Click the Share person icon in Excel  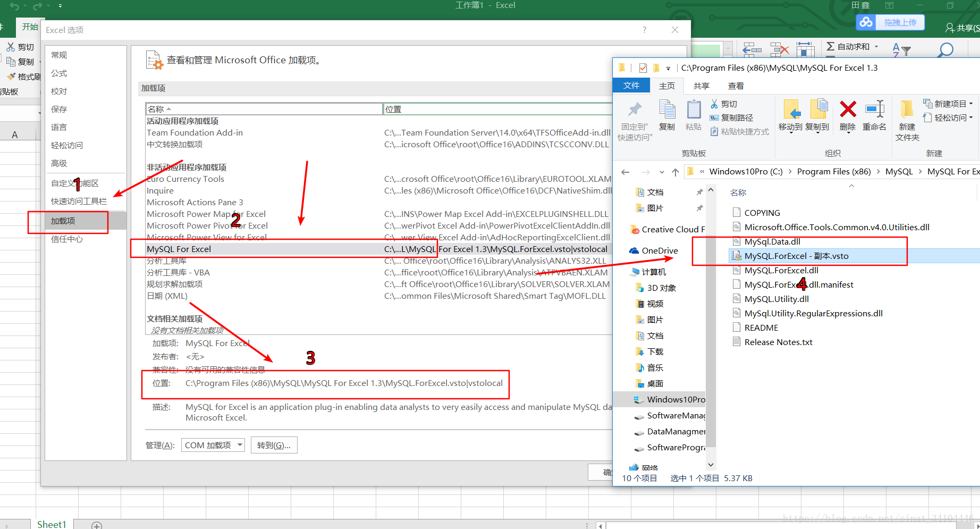[x=950, y=28]
